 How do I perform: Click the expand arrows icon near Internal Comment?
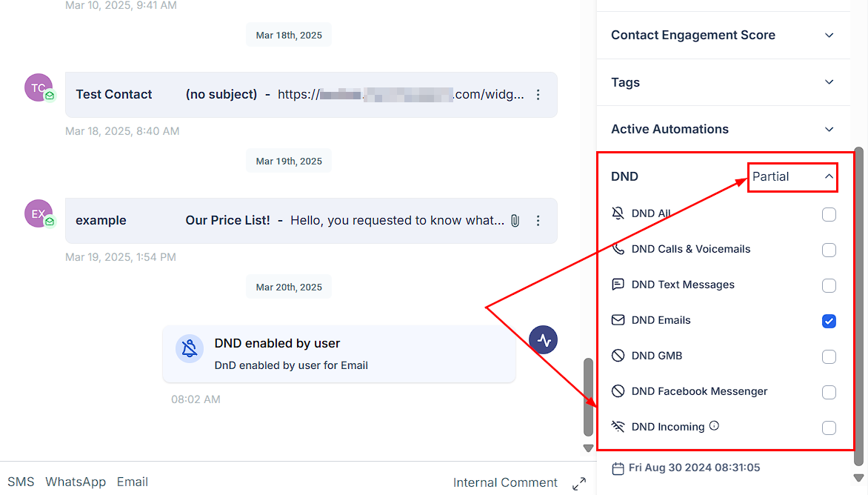click(x=579, y=484)
